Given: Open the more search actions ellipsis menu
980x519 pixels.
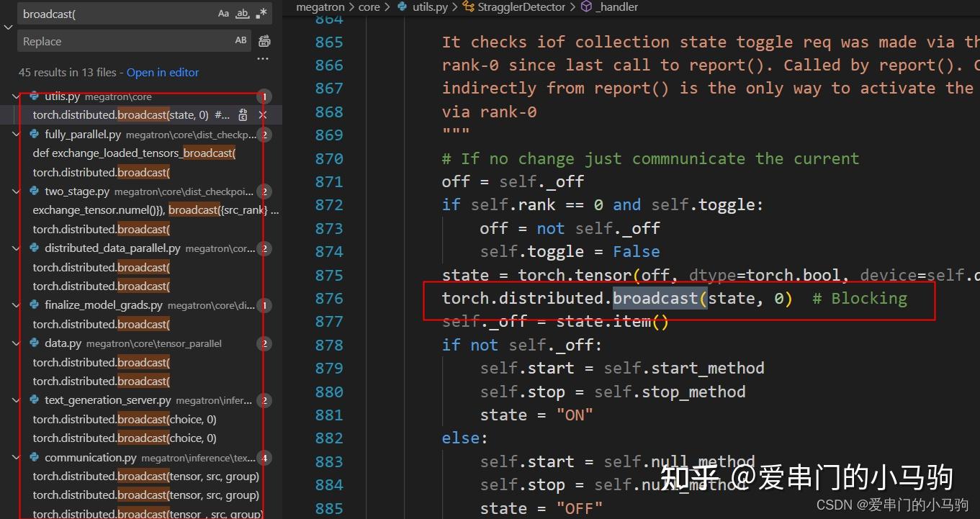Looking at the screenshot, I should pos(262,58).
